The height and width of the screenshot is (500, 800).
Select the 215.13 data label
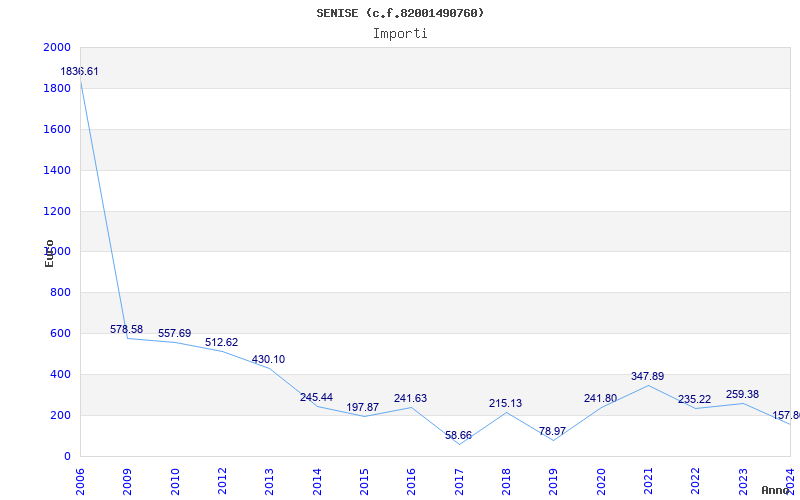point(506,403)
